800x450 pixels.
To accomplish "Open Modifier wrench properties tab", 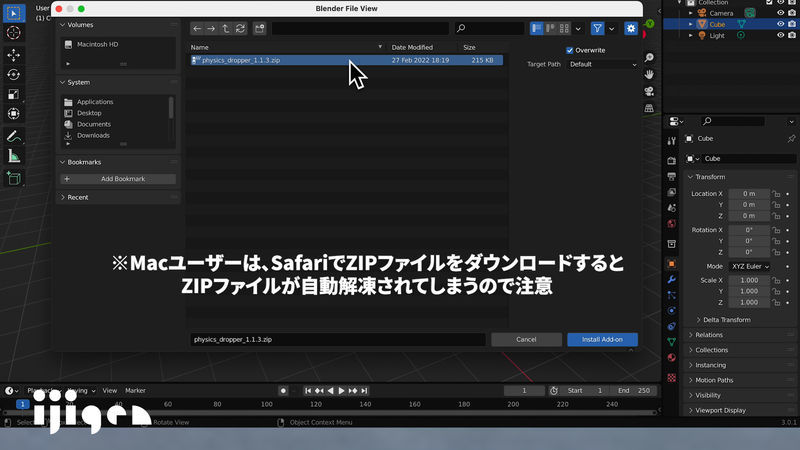I will (671, 280).
